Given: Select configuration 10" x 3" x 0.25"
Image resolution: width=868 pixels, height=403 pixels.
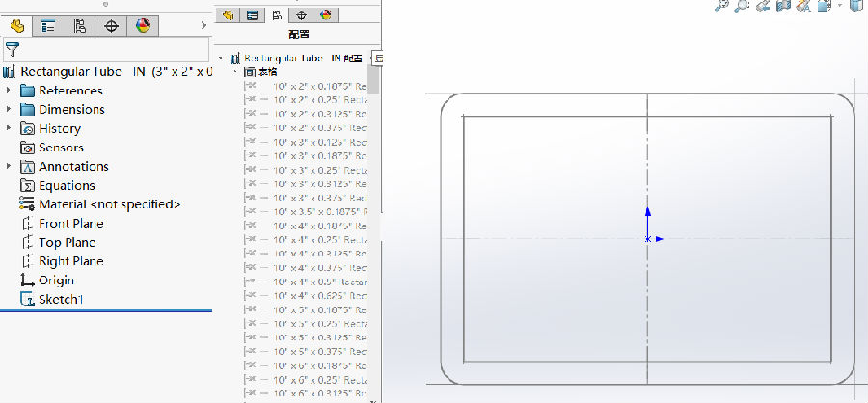Looking at the screenshot, I should coord(306,170).
